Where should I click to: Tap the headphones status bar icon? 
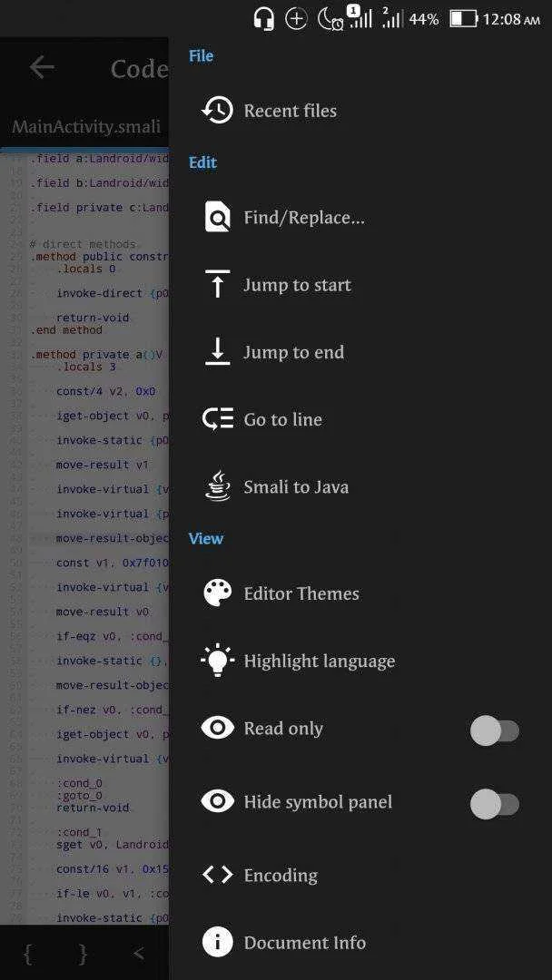(264, 19)
